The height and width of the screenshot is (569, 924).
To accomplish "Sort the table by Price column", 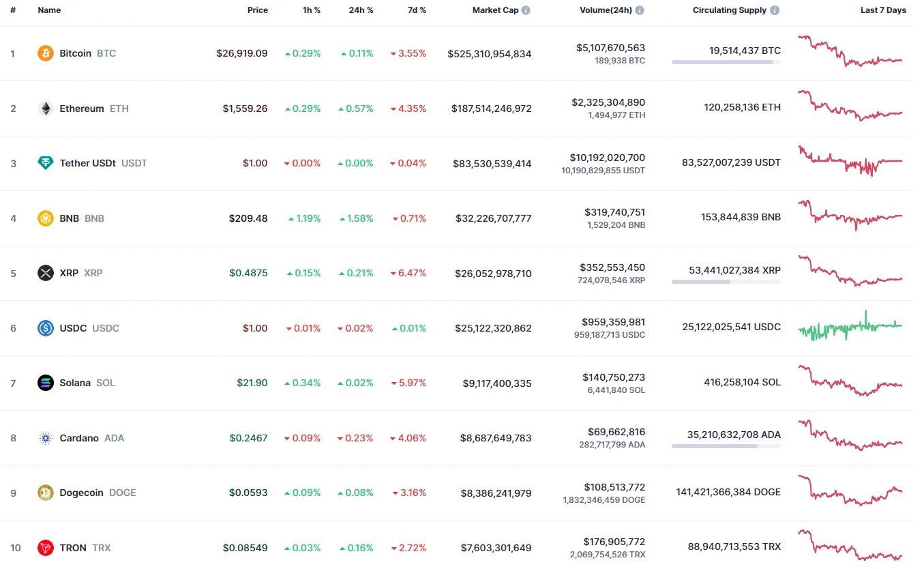I will 258,10.
